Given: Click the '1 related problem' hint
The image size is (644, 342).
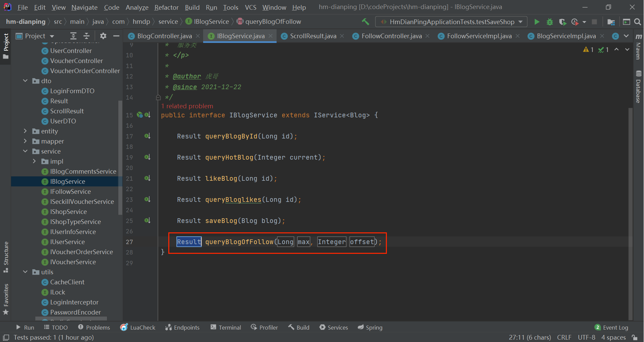Looking at the screenshot, I should 187,106.
